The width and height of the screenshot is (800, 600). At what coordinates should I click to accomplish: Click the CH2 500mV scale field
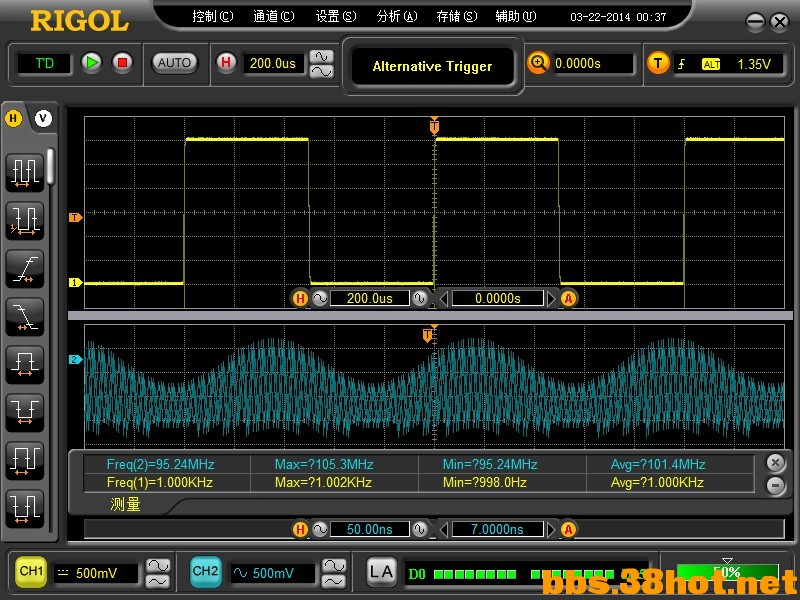pos(272,573)
